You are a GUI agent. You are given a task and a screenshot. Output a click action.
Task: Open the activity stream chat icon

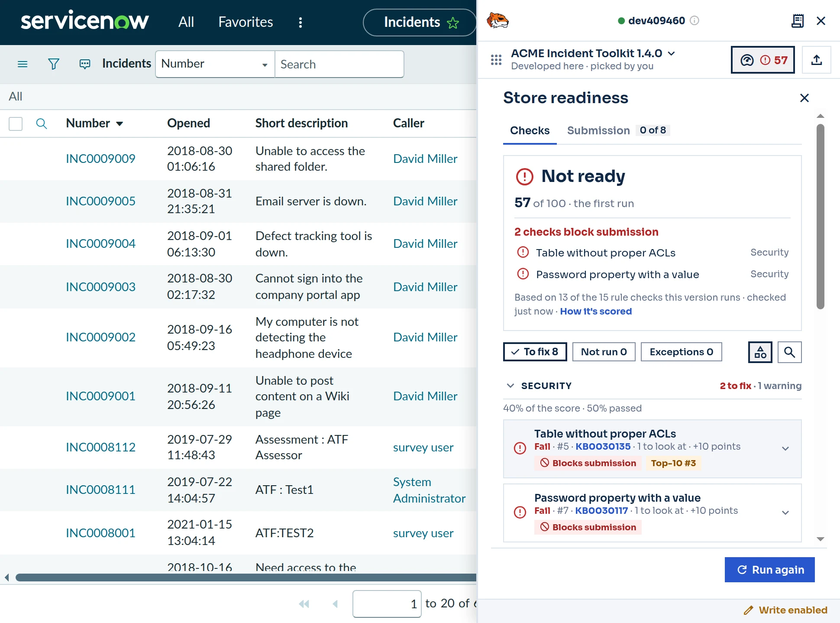[x=85, y=64]
